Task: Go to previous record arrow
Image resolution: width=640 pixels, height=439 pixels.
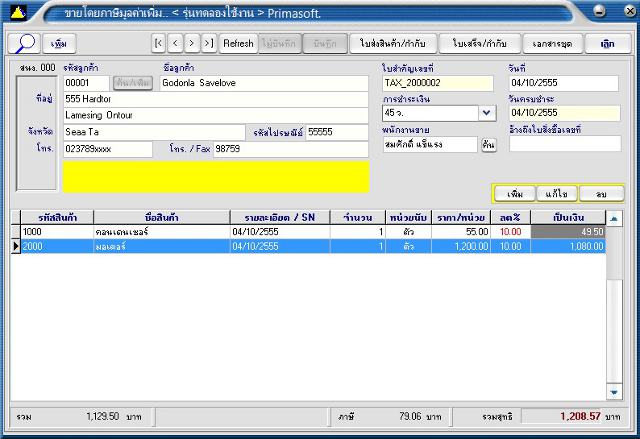Action: point(175,43)
